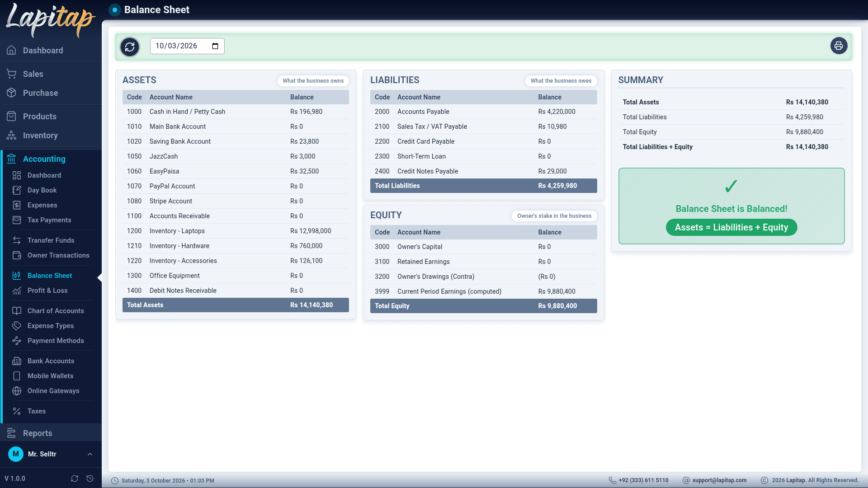
Task: Print the balance sheet report
Action: [x=839, y=46]
